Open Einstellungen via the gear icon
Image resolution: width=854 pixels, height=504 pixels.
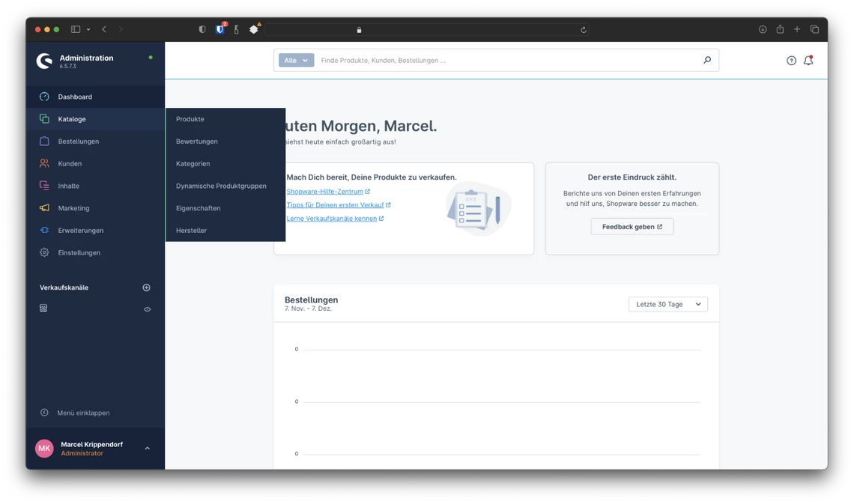[x=44, y=252]
